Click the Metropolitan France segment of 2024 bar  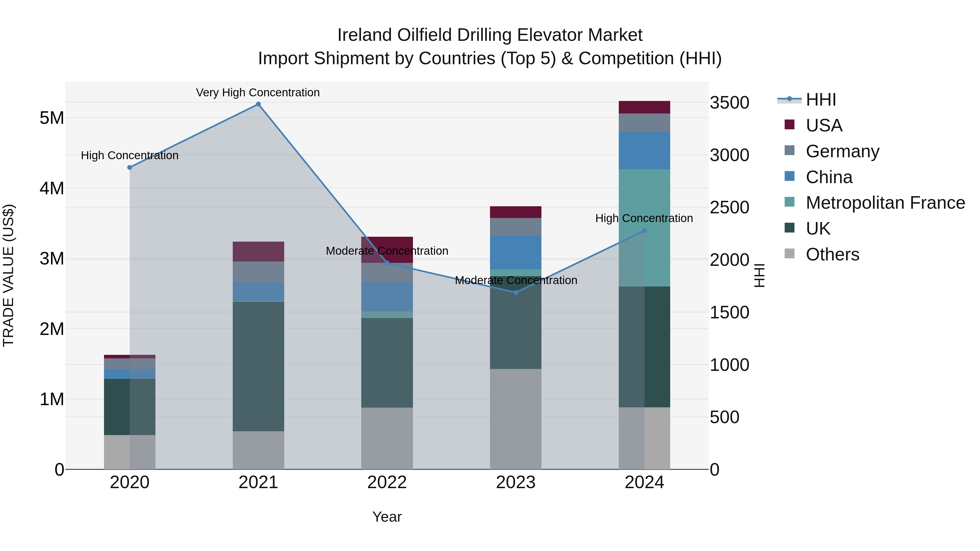pos(644,228)
